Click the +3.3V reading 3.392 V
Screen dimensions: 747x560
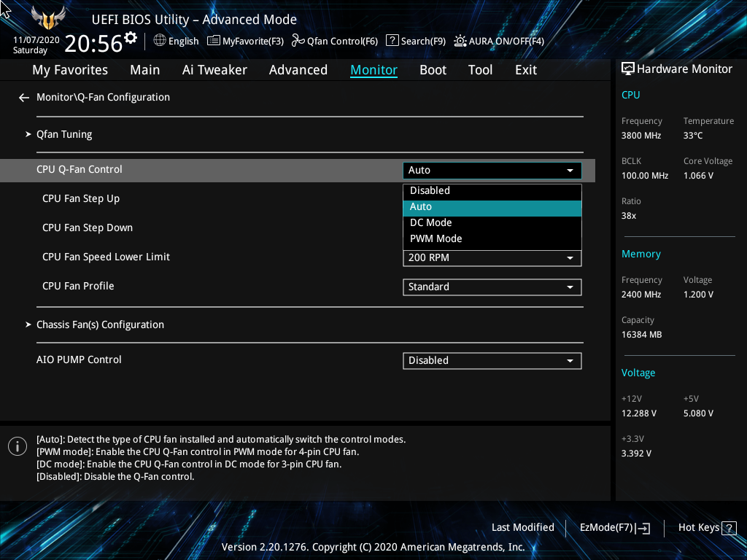[x=636, y=454]
